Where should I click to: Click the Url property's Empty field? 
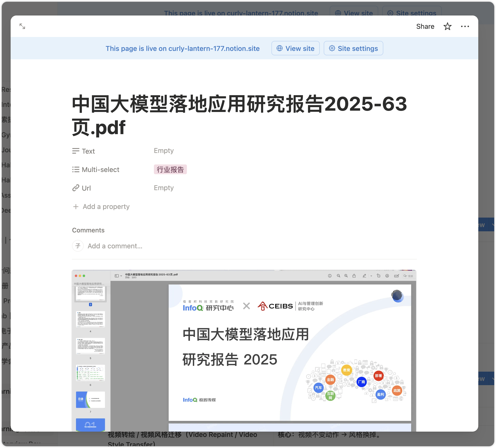pyautogui.click(x=164, y=188)
